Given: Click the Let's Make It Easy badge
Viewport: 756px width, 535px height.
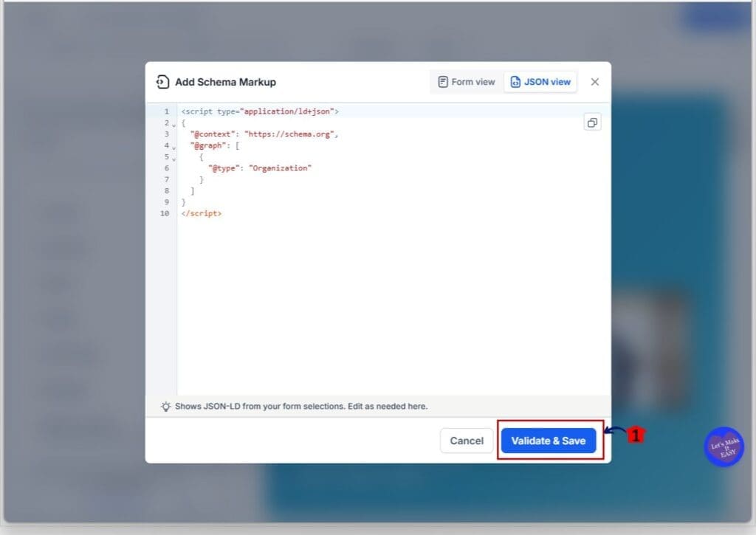Looking at the screenshot, I should (724, 447).
